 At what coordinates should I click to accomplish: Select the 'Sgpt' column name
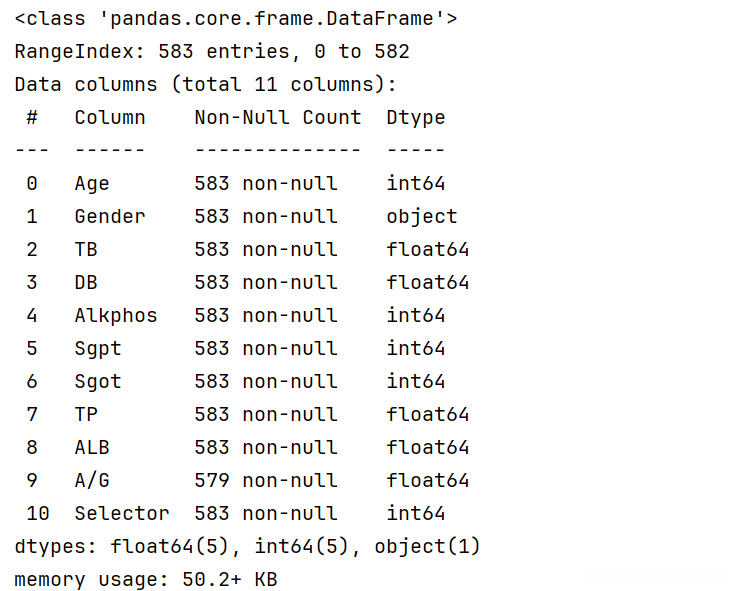(x=98, y=349)
